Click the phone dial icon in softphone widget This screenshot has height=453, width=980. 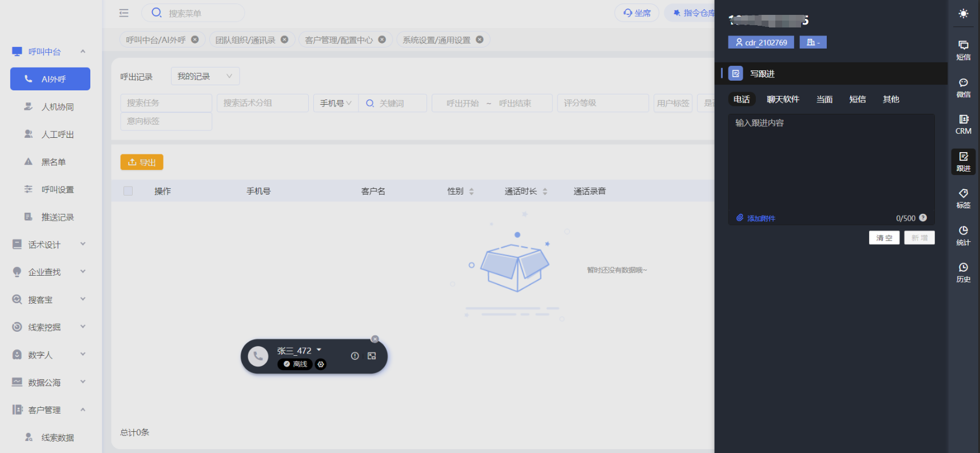coord(258,356)
